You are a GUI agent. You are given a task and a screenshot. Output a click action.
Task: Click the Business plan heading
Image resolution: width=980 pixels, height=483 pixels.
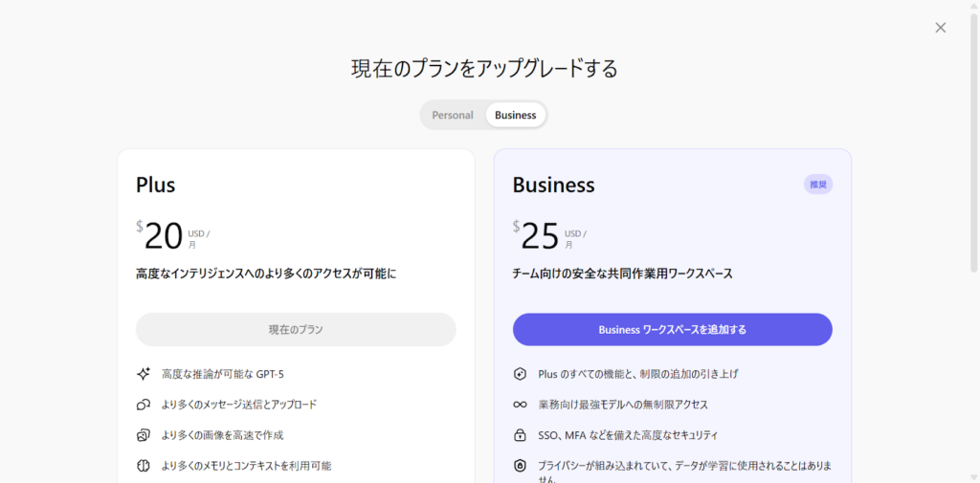[x=553, y=185]
